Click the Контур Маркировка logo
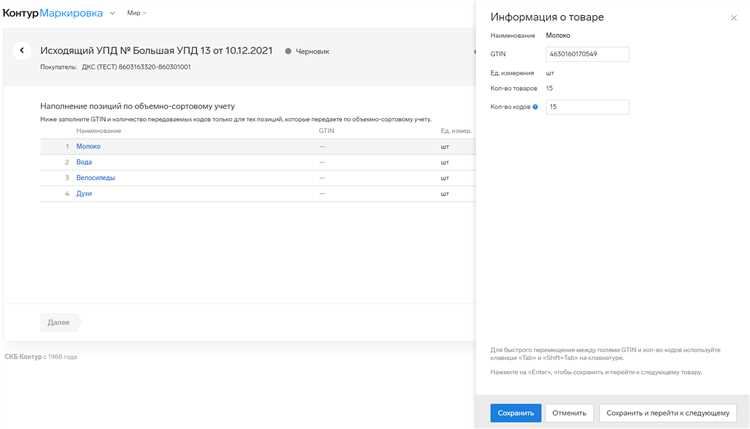The image size is (750, 429). click(x=51, y=13)
